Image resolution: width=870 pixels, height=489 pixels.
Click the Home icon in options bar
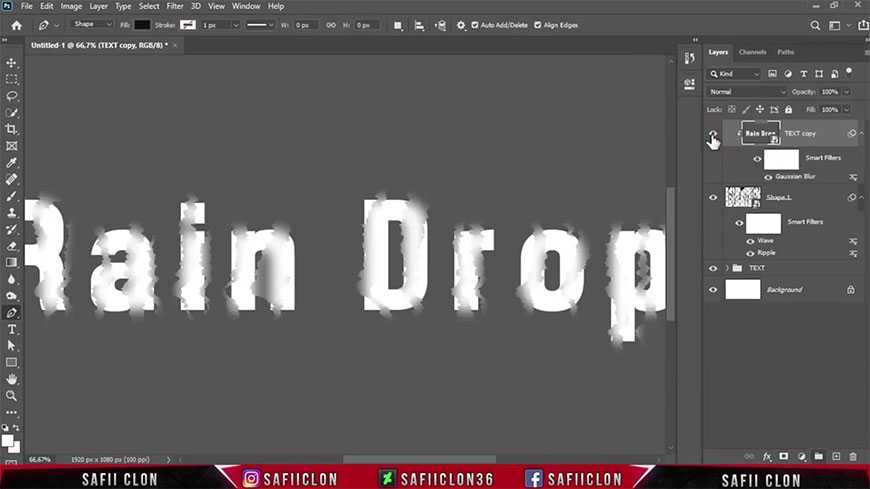(x=16, y=24)
